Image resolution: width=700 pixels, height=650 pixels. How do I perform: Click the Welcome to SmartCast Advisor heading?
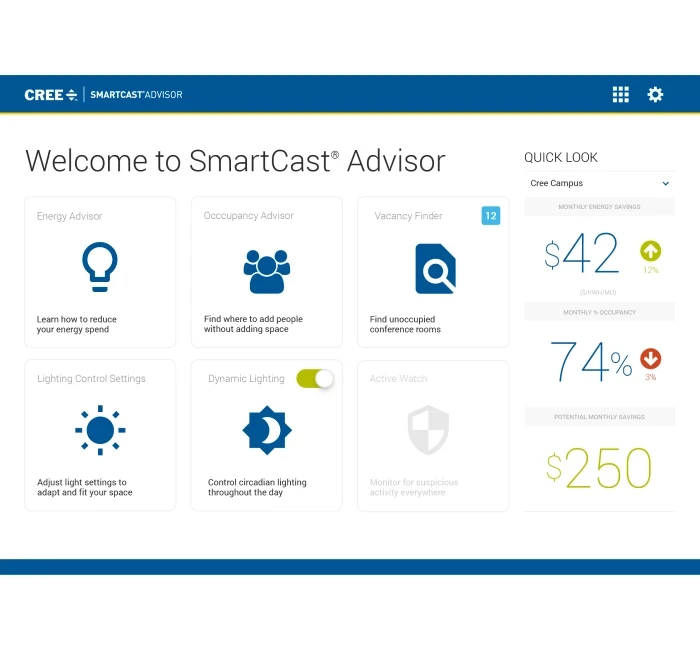[235, 161]
